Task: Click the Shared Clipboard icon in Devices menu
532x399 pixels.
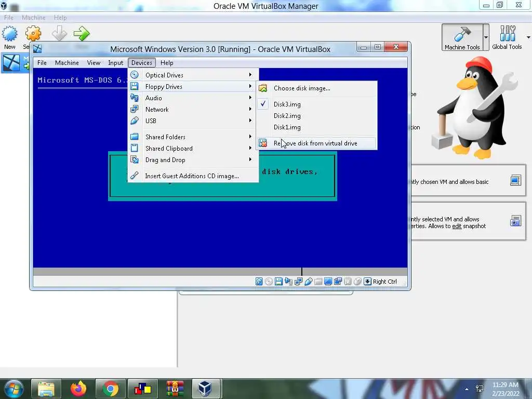Action: coord(135,148)
